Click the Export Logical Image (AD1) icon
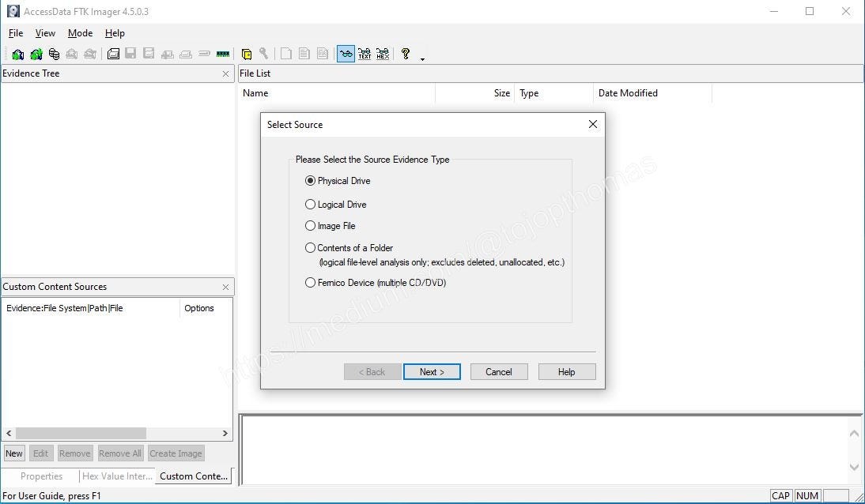Image resolution: width=865 pixels, height=504 pixels. [149, 54]
